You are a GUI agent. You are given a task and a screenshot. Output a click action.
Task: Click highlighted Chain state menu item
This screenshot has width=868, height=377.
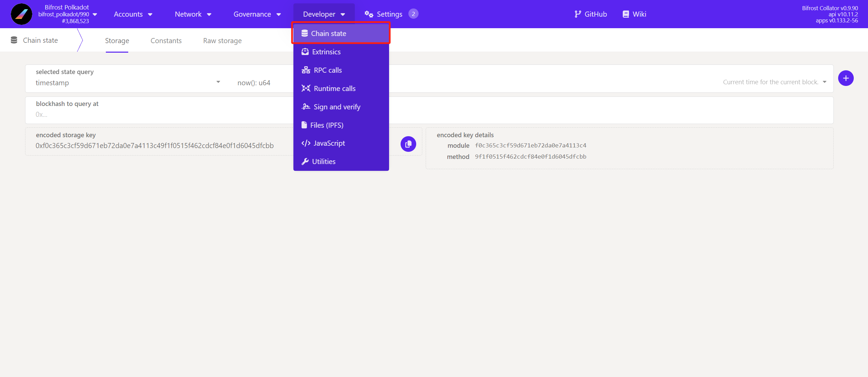pos(328,34)
